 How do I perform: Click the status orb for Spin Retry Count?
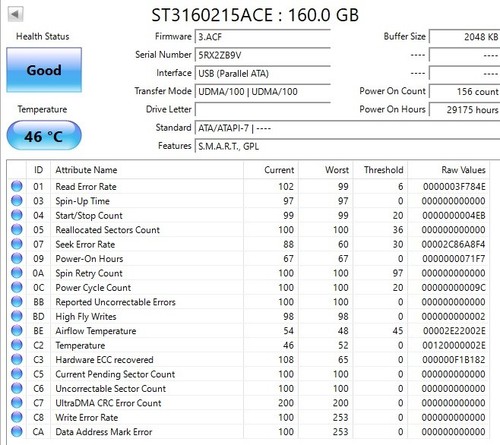click(x=17, y=273)
